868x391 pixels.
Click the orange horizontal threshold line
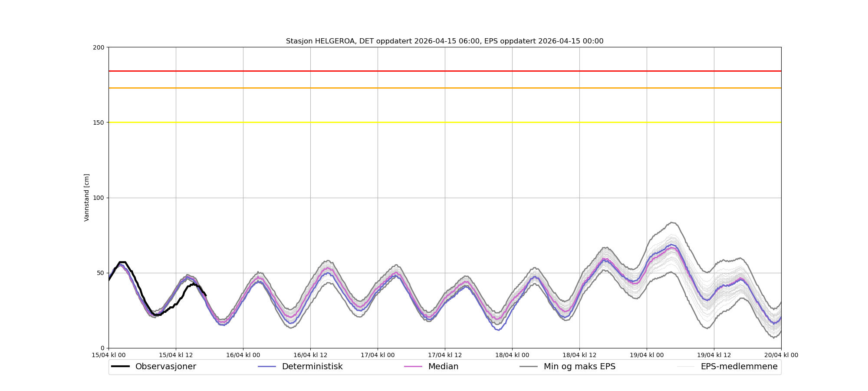(x=444, y=88)
